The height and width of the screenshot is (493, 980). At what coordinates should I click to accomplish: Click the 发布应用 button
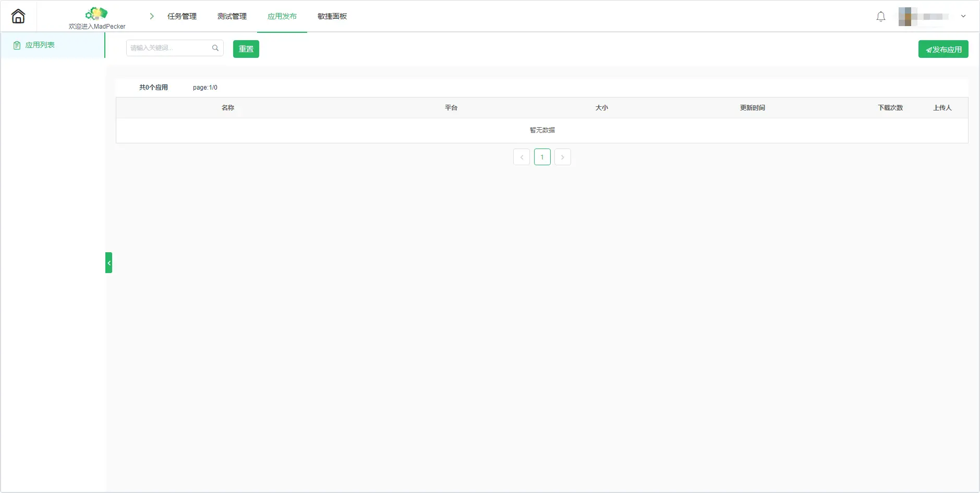click(943, 50)
